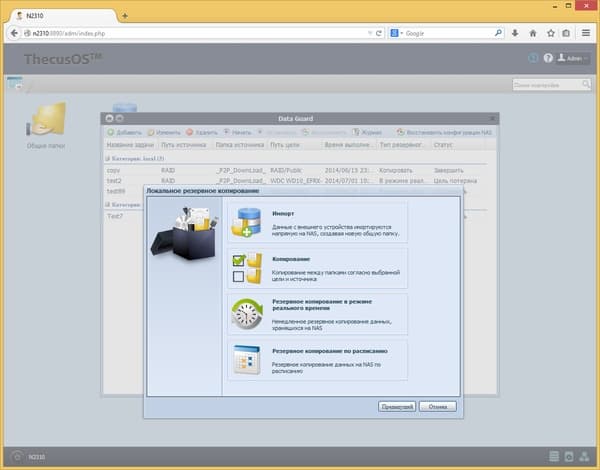Expand the search engine selector dropdown
This screenshot has width=600, height=470.
pyautogui.click(x=397, y=33)
